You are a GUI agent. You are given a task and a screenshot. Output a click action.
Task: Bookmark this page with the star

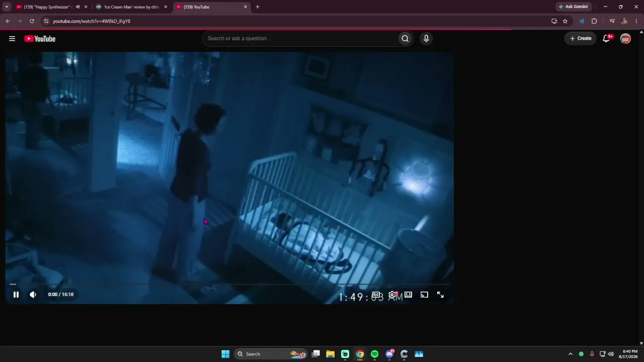point(565,21)
